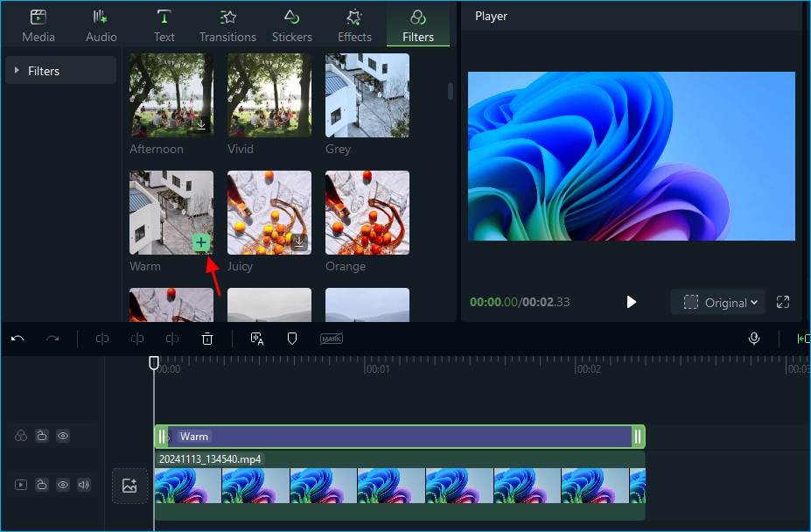Screen dimensions: 811x532
Task: Select the Vivid filter thumbnail
Action: pos(269,94)
